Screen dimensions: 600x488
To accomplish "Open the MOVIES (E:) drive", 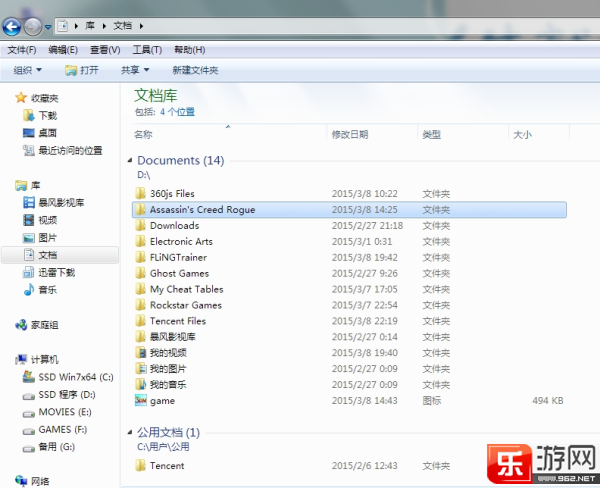I will tap(57, 412).
